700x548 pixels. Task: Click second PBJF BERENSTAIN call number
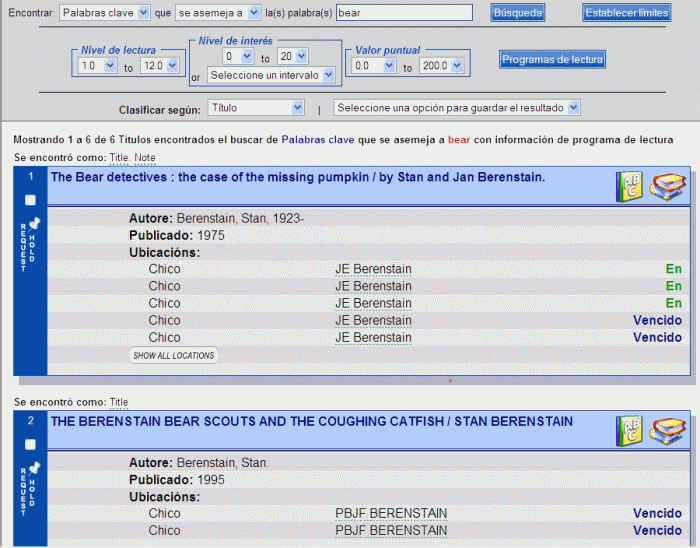tap(391, 530)
